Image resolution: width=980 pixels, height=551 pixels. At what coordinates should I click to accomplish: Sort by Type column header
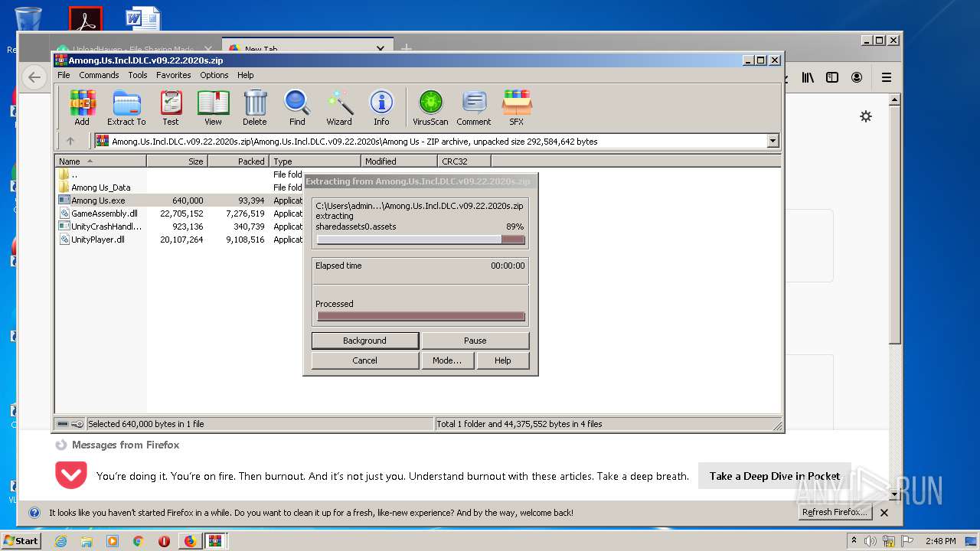click(x=315, y=161)
